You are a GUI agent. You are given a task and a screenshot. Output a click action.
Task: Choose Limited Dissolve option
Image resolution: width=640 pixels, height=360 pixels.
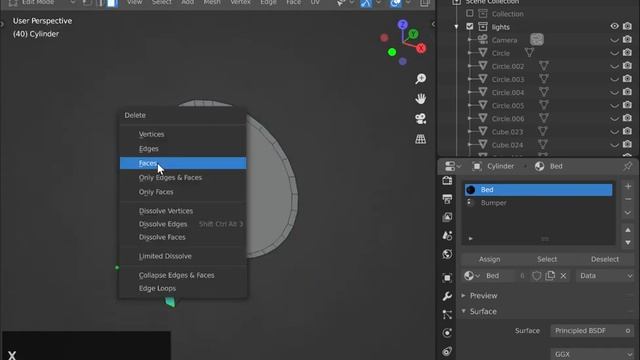pyautogui.click(x=183, y=256)
